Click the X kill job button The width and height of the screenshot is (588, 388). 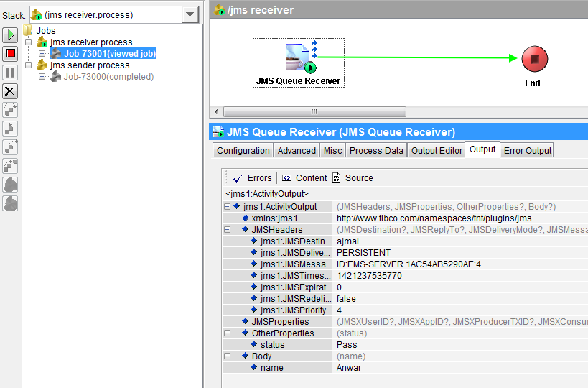(10, 91)
